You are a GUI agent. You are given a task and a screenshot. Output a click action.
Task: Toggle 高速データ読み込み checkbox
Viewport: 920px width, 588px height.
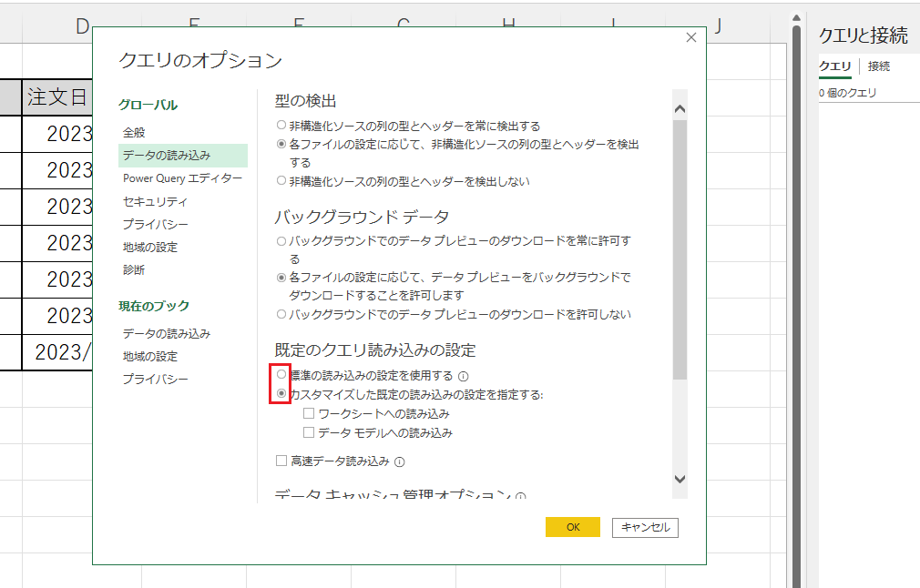point(281,461)
